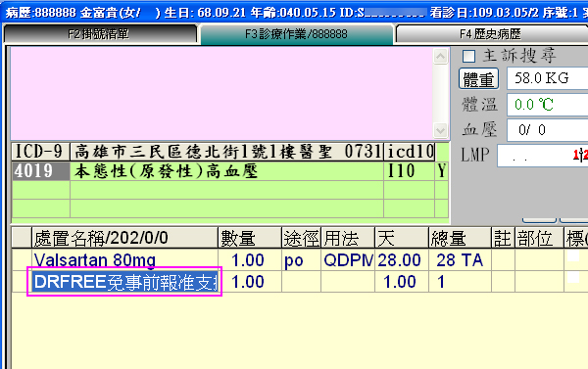Click up arrow of complaint text scrollbar
The height and width of the screenshot is (369, 588).
(x=440, y=57)
